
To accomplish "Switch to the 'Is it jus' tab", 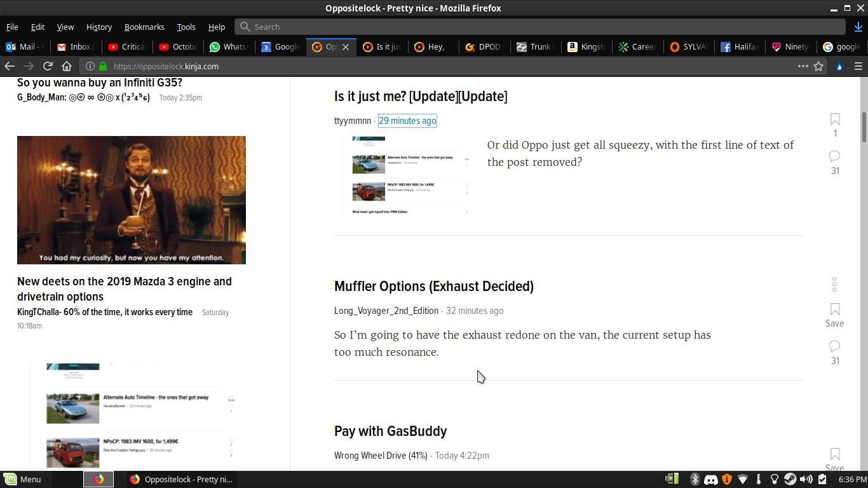I will pos(383,47).
